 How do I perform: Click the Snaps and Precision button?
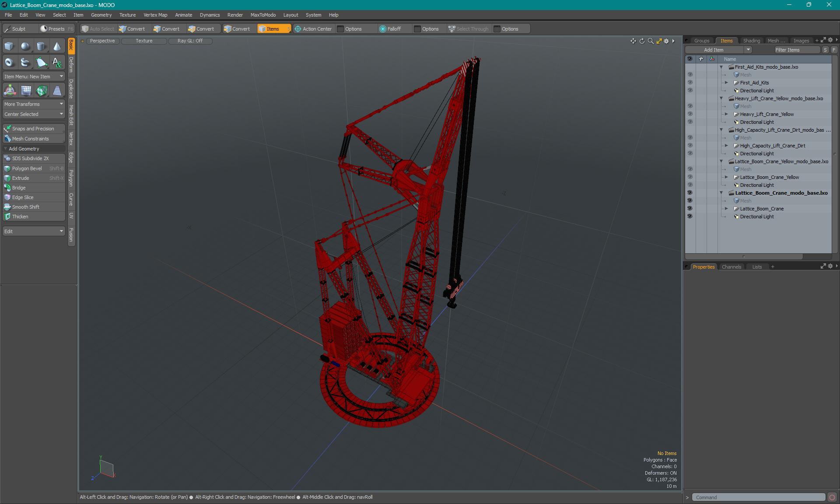tap(34, 129)
